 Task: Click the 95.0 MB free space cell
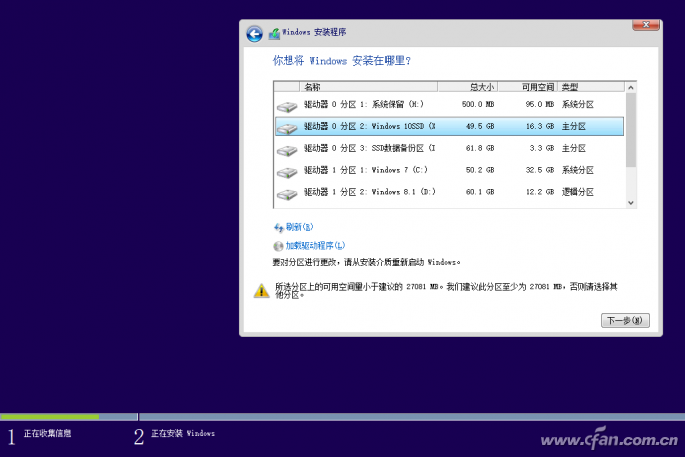tap(540, 104)
